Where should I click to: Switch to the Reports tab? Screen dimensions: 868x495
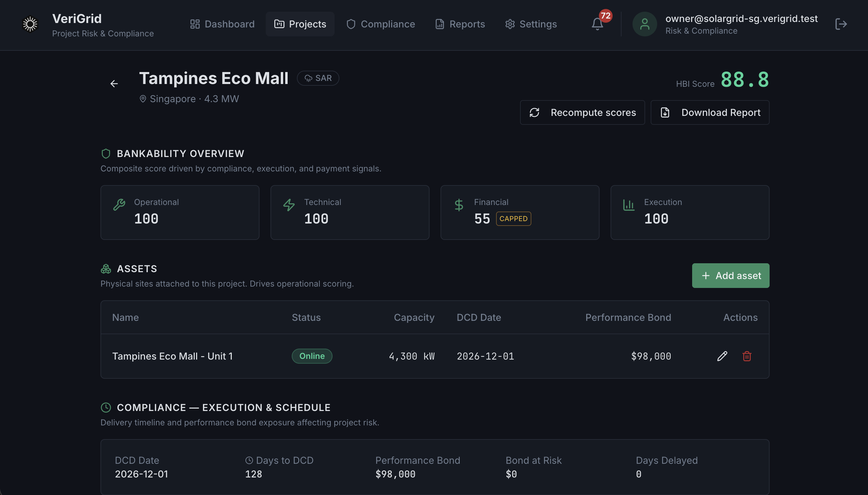[460, 24]
